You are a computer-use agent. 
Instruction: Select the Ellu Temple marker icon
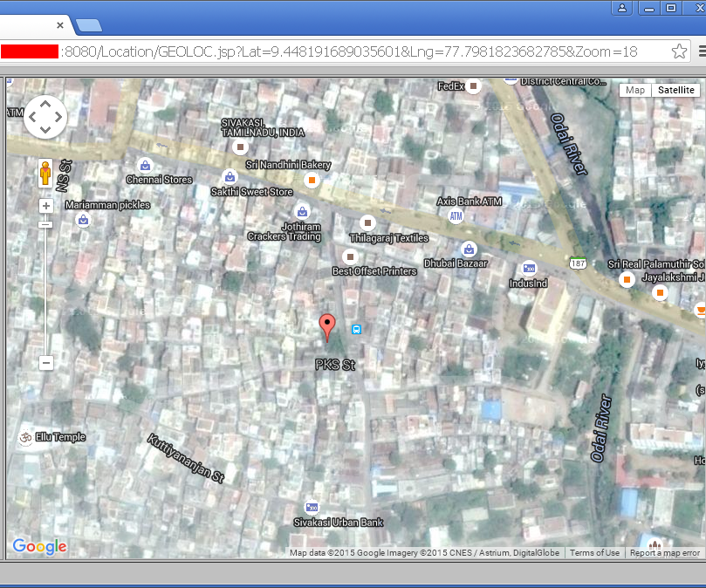click(24, 437)
